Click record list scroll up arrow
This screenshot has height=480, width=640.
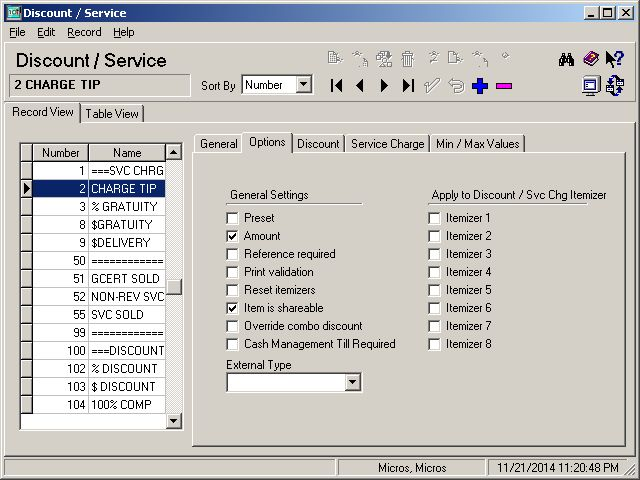point(173,152)
